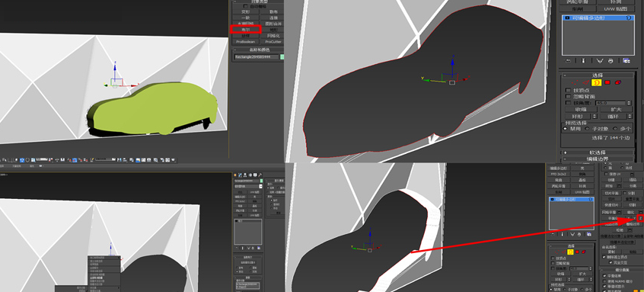Open settings box next to 网格平滑

tap(619, 212)
